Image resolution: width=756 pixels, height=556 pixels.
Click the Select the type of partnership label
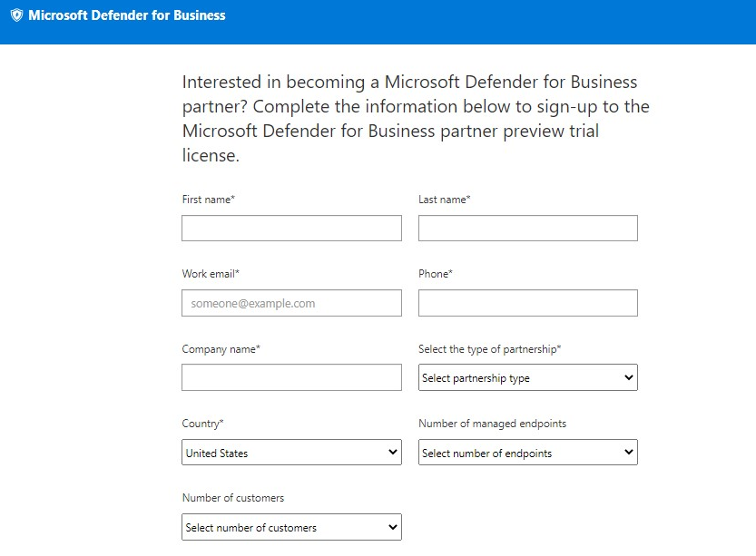pyautogui.click(x=490, y=349)
